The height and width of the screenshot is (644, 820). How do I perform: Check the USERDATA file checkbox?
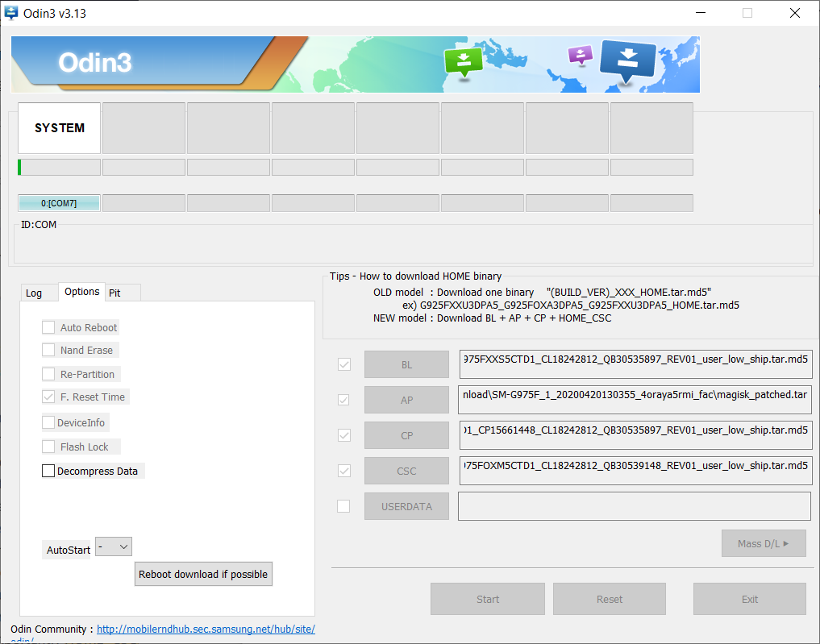[x=343, y=506]
